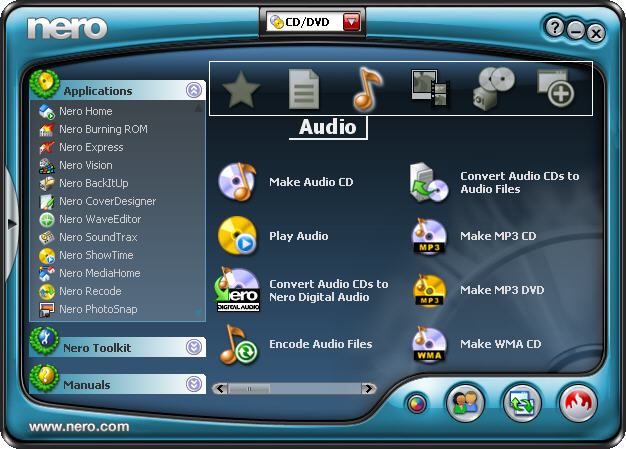Open the help question mark button
Viewport: 626px width, 449px height.
coord(554,28)
